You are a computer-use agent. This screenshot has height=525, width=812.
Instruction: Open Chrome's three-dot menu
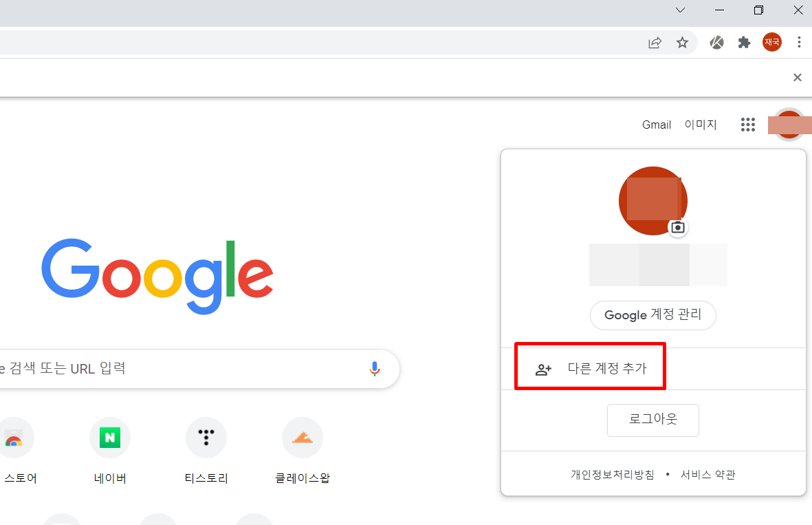coord(799,43)
